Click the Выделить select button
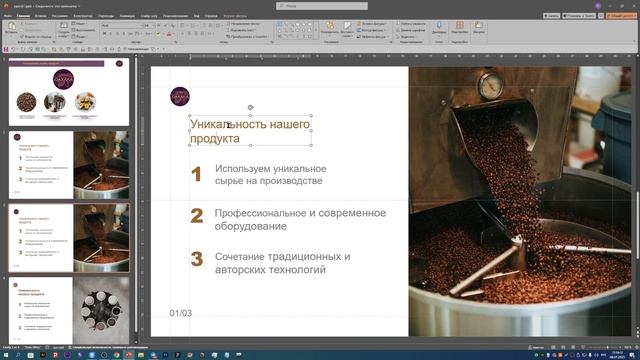Screen dimensions: 640x360 pos(407,37)
